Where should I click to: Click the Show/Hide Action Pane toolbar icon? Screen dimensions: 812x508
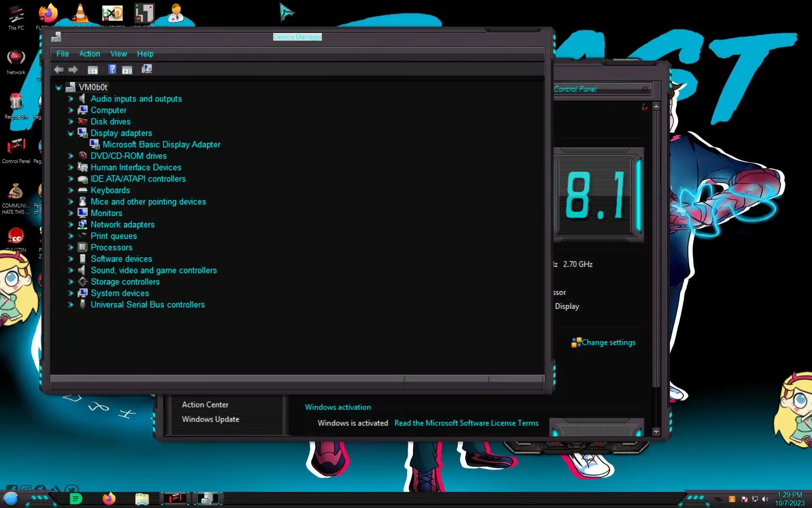pyautogui.click(x=127, y=70)
